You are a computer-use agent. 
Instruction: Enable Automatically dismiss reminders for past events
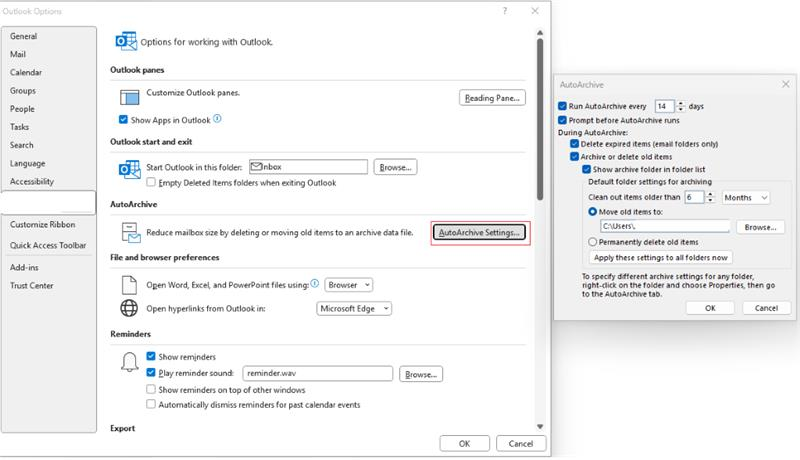pos(151,404)
